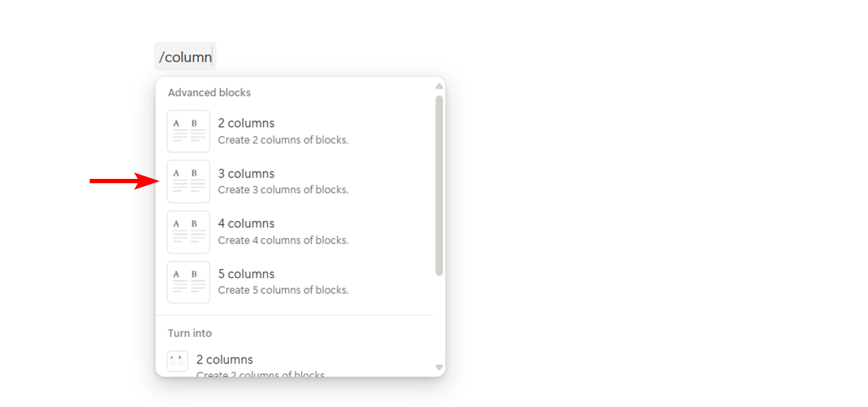The image size is (868, 407).
Task: Click the 3 columns block thumbnail icon
Action: point(188,181)
